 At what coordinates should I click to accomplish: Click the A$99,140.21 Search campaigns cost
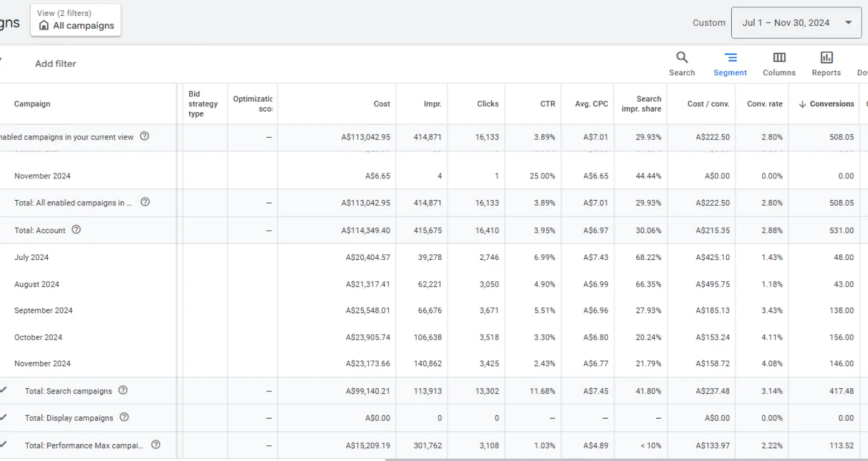[x=368, y=391]
